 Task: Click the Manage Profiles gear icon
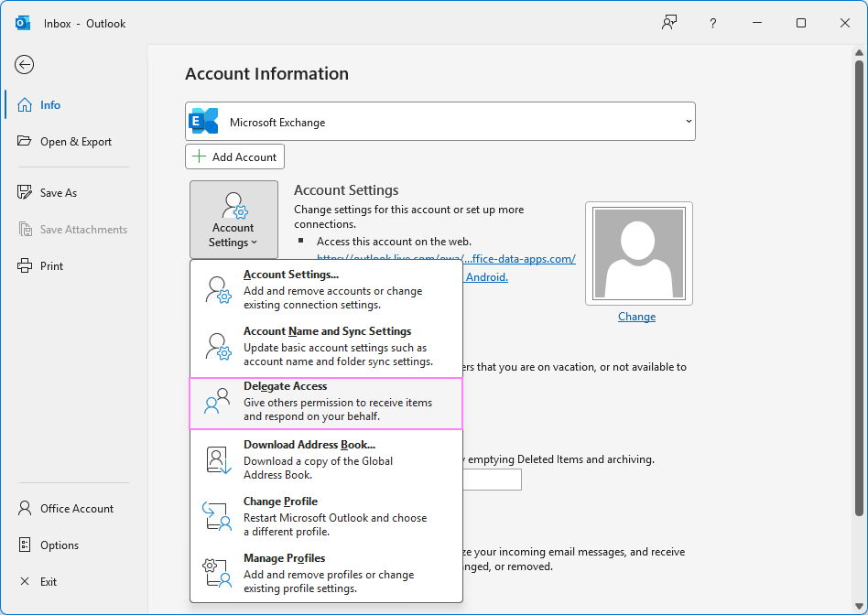tap(216, 573)
